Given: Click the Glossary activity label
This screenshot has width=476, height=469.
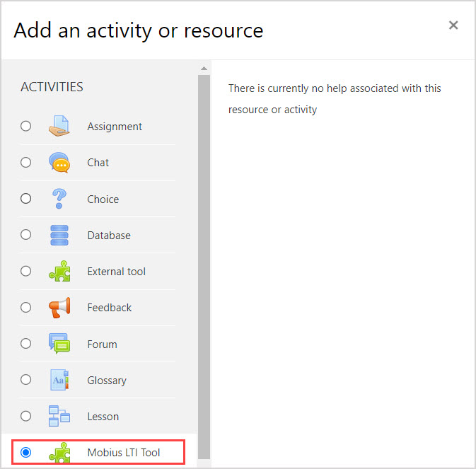Looking at the screenshot, I should point(107,381).
